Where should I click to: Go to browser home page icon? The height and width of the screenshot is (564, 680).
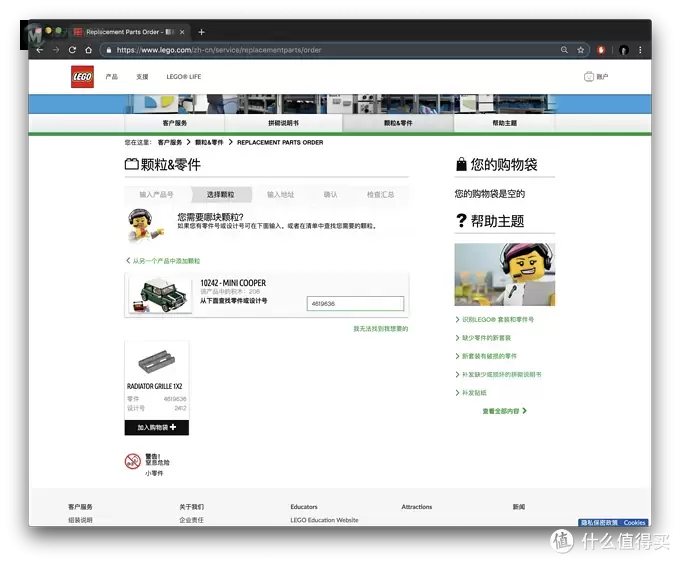pyautogui.click(x=88, y=50)
